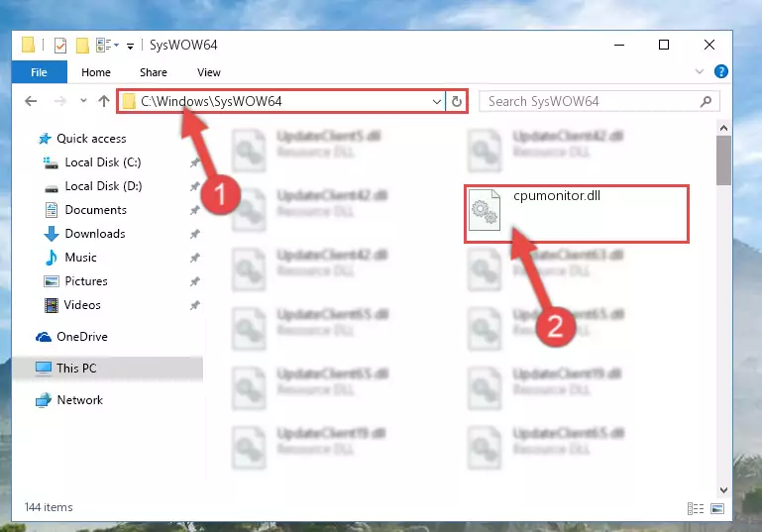This screenshot has width=762, height=532.
Task: Expand the ribbon with the chevron
Action: (700, 72)
